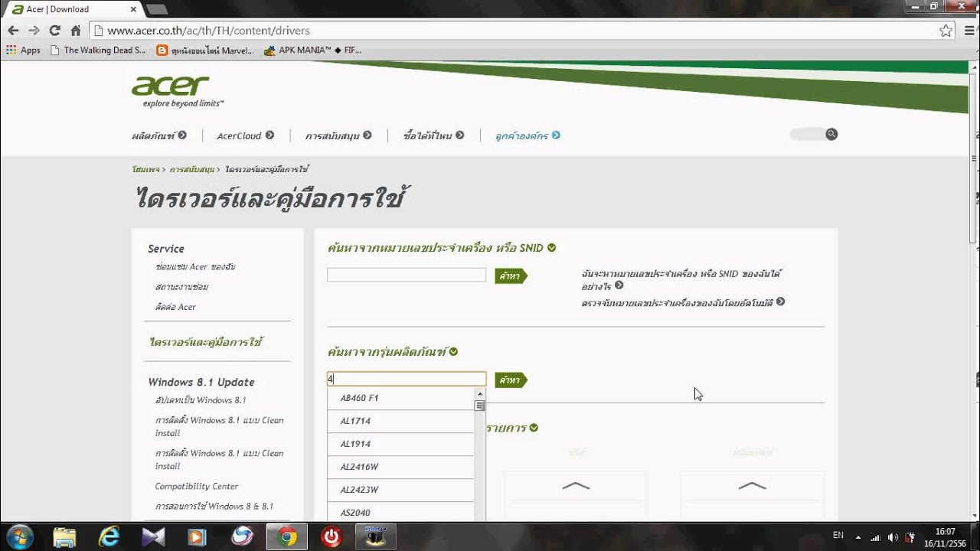Click the suggestion list scroll up arrow
The width and height of the screenshot is (980, 551).
(480, 393)
